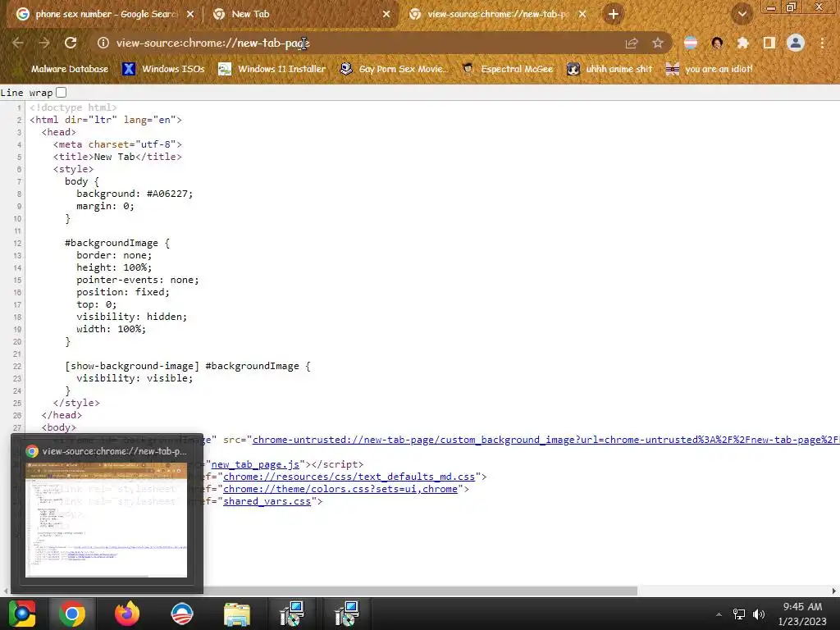Expand the tab search dropdown arrow

point(742,14)
